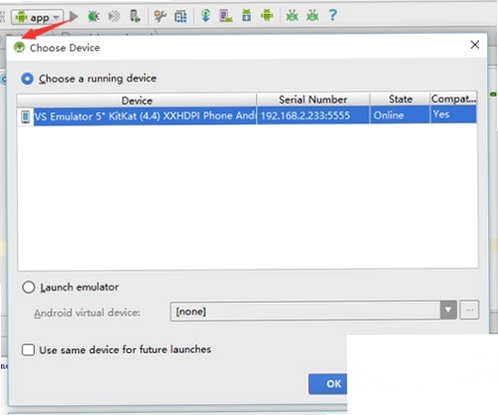
Task: Click the Serial Number column header
Action: coord(313,99)
